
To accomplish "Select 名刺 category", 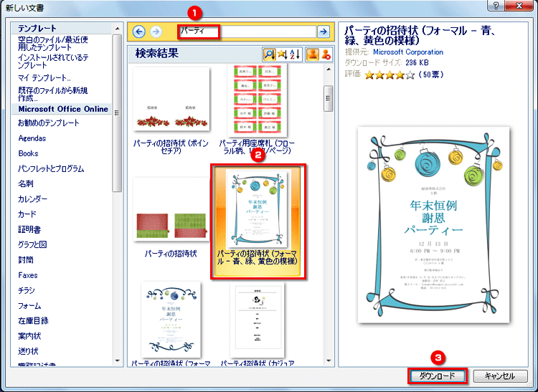I will pyautogui.click(x=26, y=183).
